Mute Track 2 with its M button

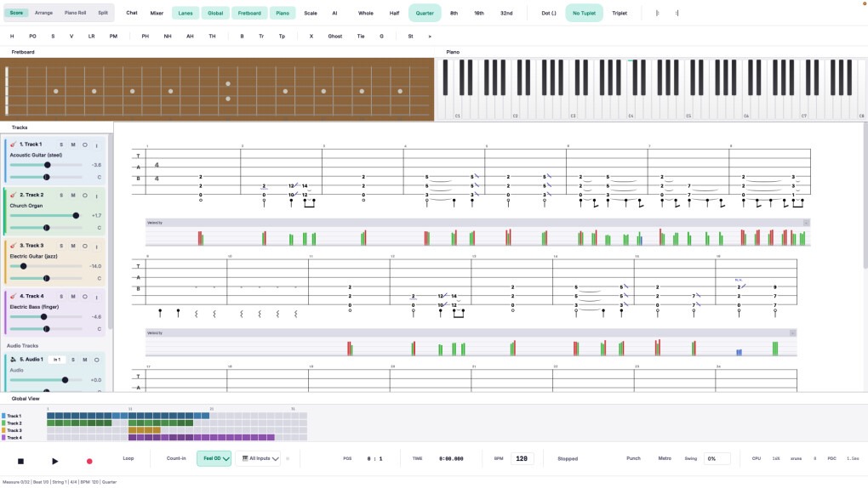point(73,196)
